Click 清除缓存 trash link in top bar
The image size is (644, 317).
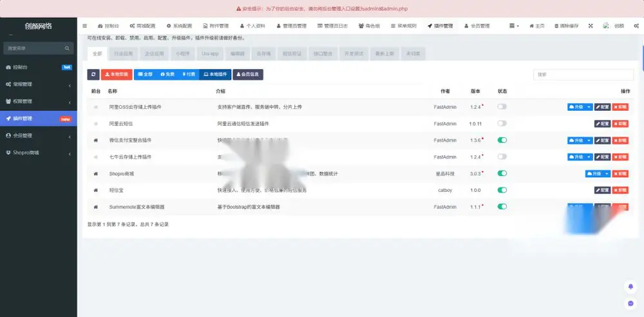tap(566, 26)
